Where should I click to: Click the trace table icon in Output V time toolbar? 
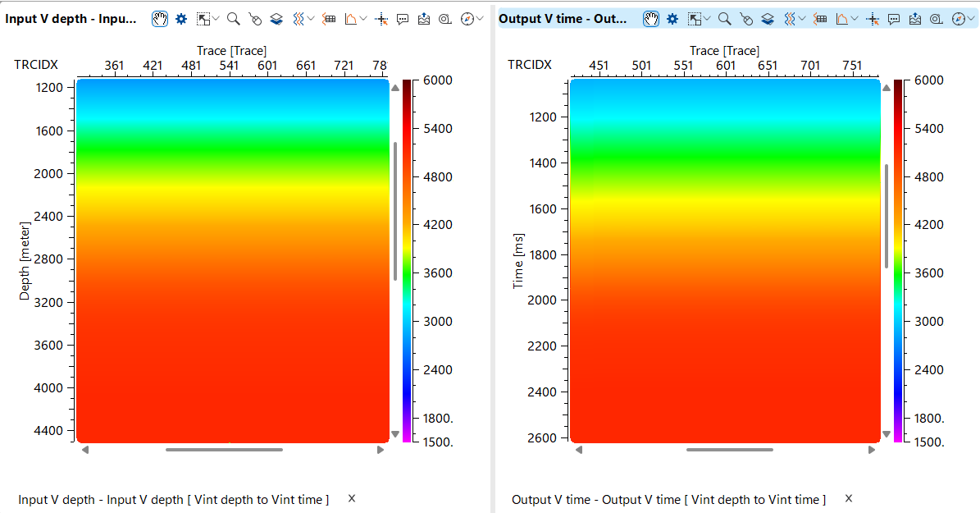[820, 19]
